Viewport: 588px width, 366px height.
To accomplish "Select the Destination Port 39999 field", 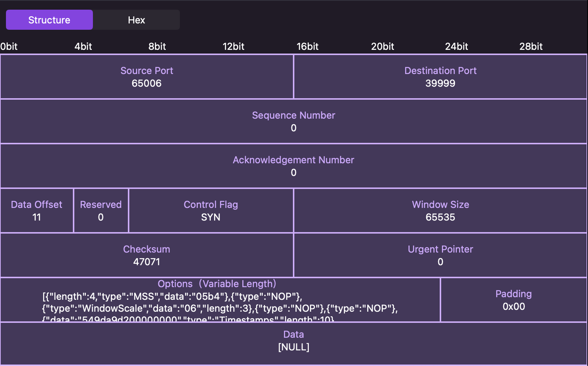I will [x=440, y=77].
